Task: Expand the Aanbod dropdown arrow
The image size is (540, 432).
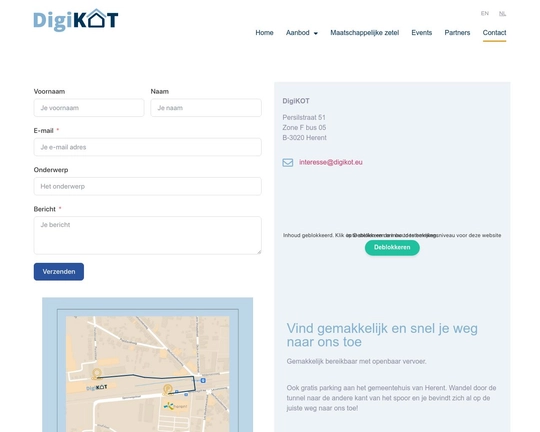Action: coord(315,33)
